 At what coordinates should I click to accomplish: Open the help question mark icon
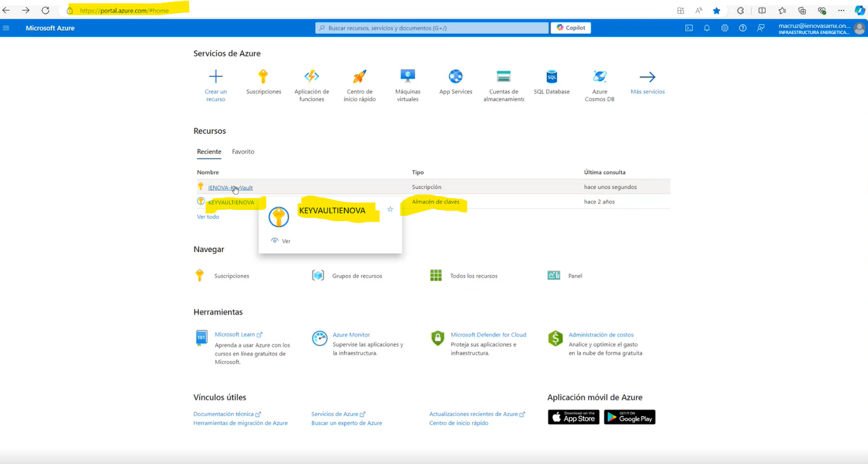tap(742, 28)
